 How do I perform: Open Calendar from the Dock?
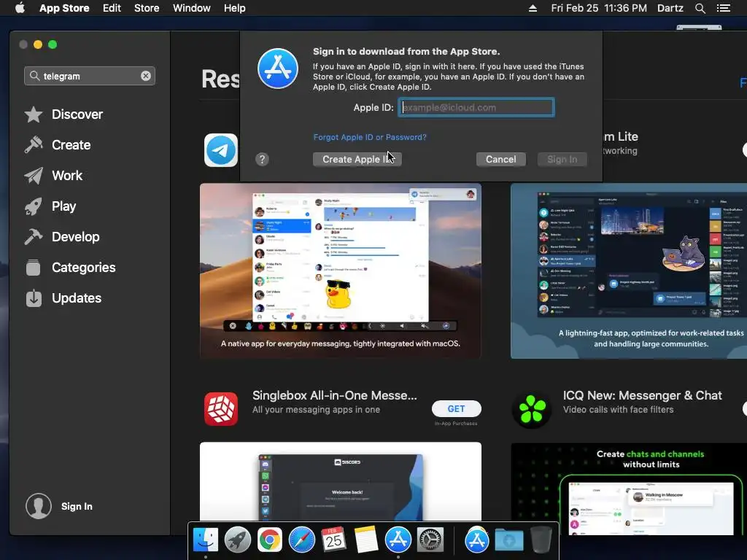pos(333,540)
